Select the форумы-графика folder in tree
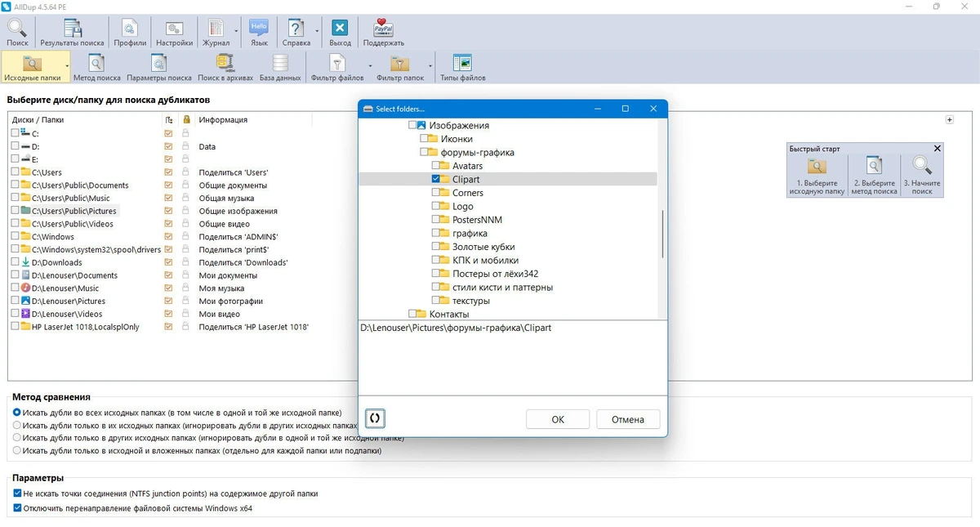Screen dimensions: 980x527 pos(478,152)
